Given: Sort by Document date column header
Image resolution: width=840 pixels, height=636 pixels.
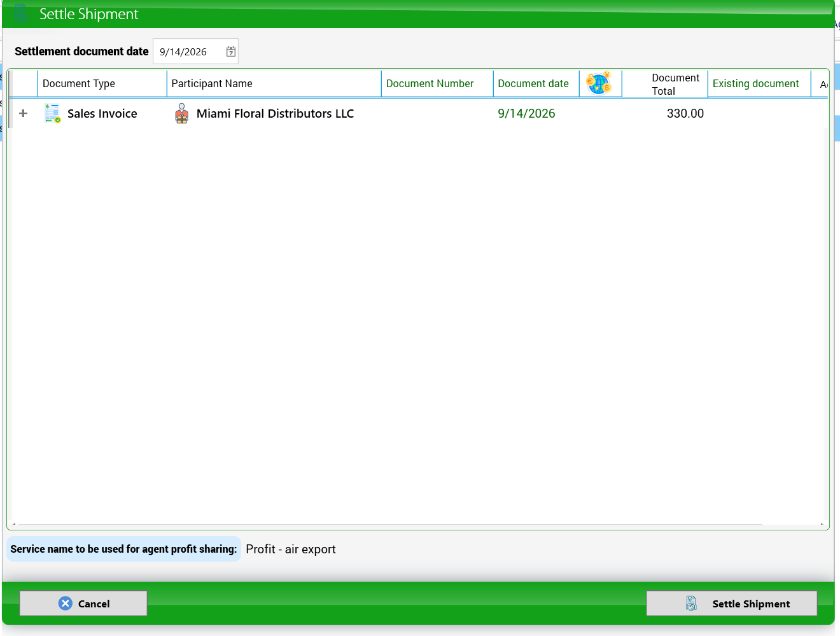Looking at the screenshot, I should click(x=536, y=83).
